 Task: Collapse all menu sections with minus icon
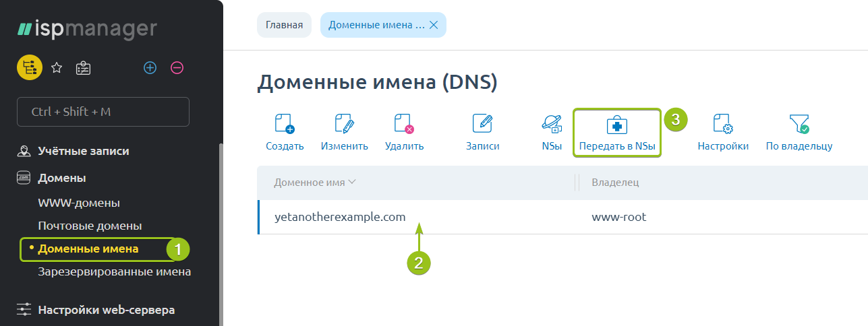coord(177,67)
